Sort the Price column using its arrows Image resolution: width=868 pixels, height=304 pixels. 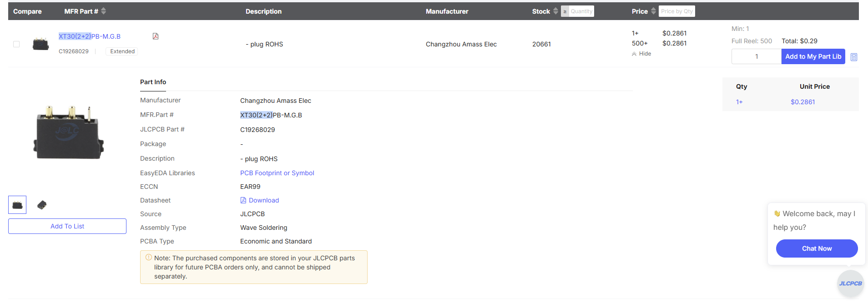653,11
